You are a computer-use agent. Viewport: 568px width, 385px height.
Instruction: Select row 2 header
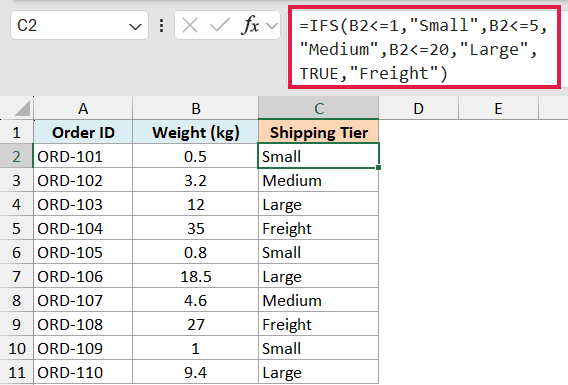click(17, 156)
